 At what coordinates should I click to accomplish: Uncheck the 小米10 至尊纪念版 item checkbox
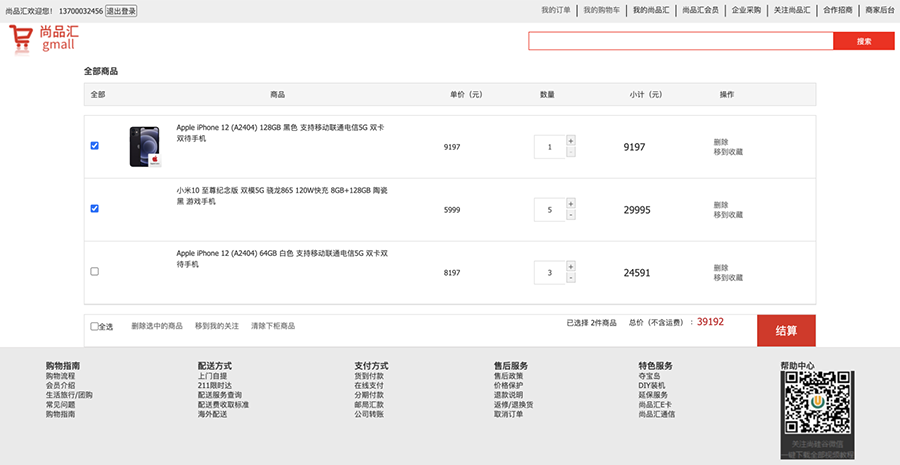pyautogui.click(x=95, y=208)
